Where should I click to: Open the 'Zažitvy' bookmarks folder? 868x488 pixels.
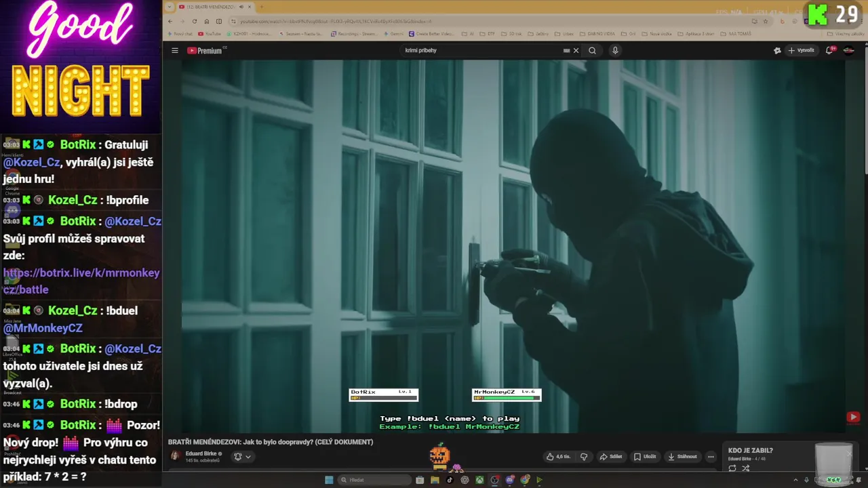[538, 34]
